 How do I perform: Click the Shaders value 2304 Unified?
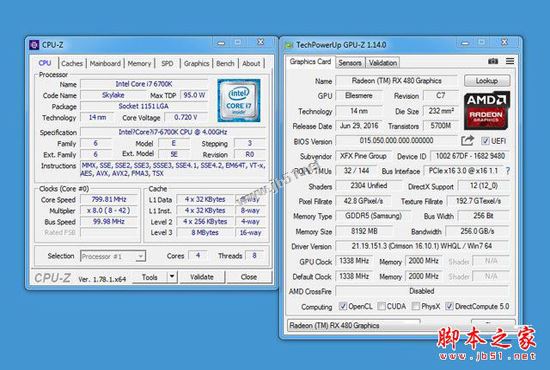(368, 186)
